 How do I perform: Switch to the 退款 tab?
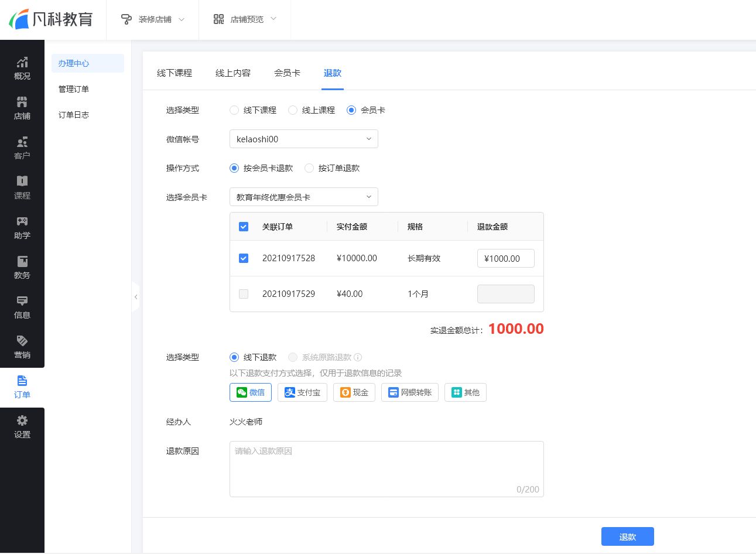(x=333, y=73)
